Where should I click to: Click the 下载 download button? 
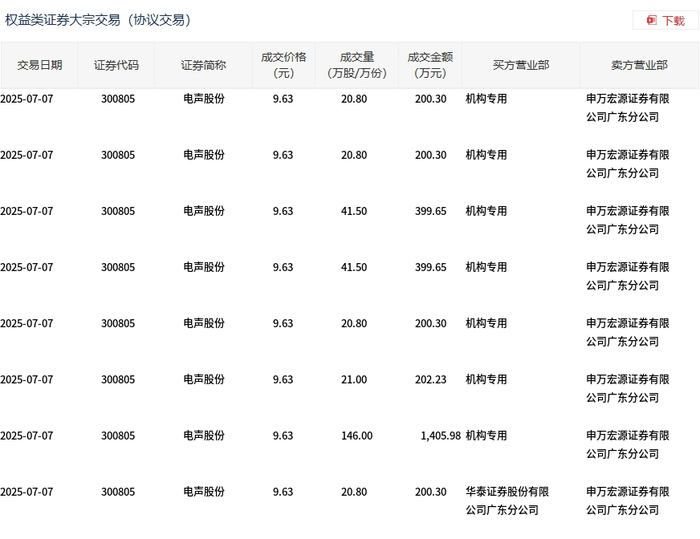tap(665, 21)
